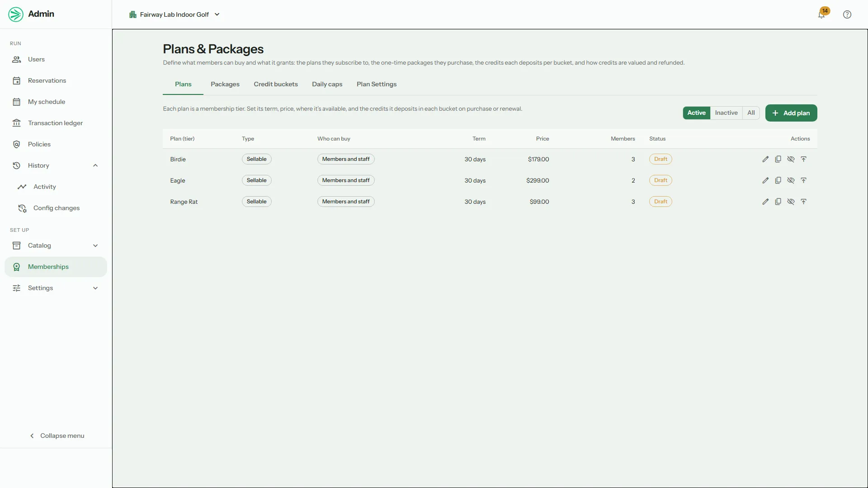Click the Eagle price $299.00
The image size is (868, 488).
[x=538, y=180]
